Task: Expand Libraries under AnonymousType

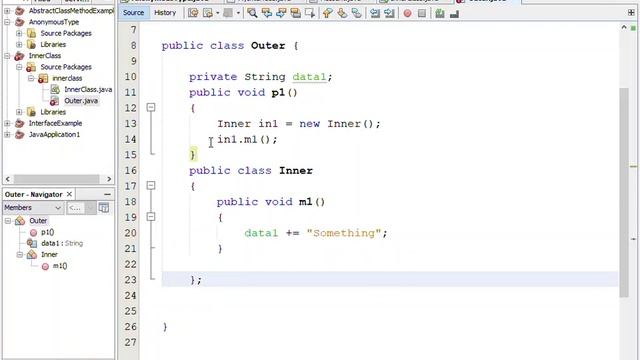Action: click(x=19, y=44)
